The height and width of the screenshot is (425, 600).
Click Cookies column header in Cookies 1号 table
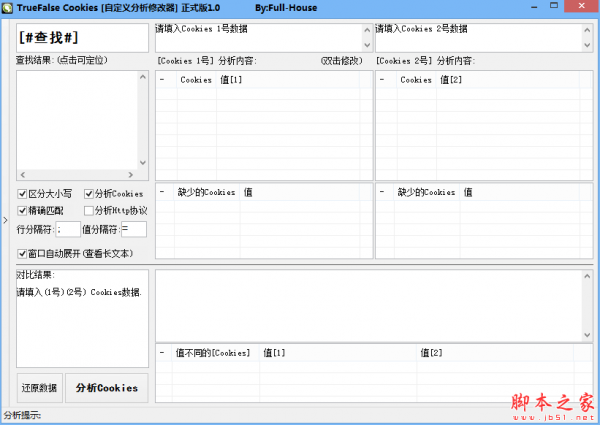point(196,80)
